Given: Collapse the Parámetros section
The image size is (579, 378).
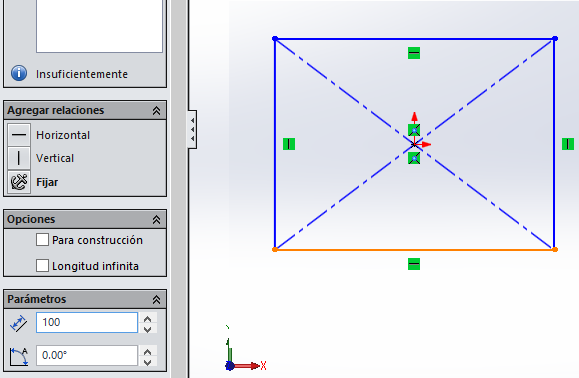Looking at the screenshot, I should [x=157, y=299].
